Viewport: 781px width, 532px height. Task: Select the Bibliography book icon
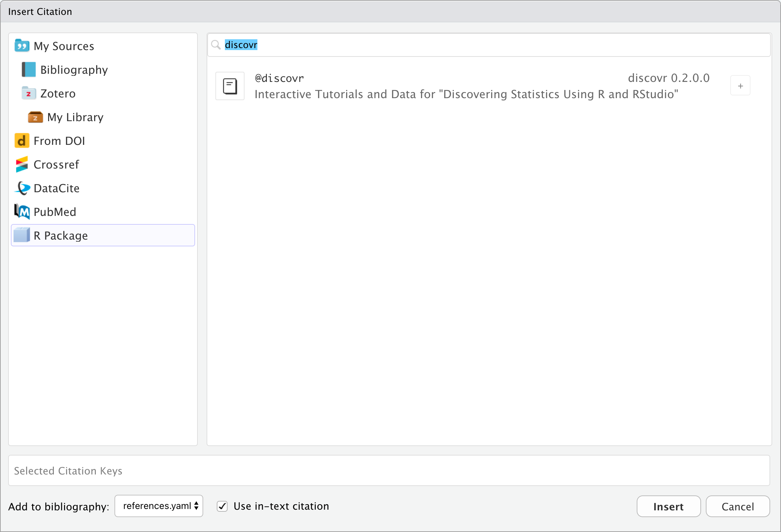click(x=29, y=70)
